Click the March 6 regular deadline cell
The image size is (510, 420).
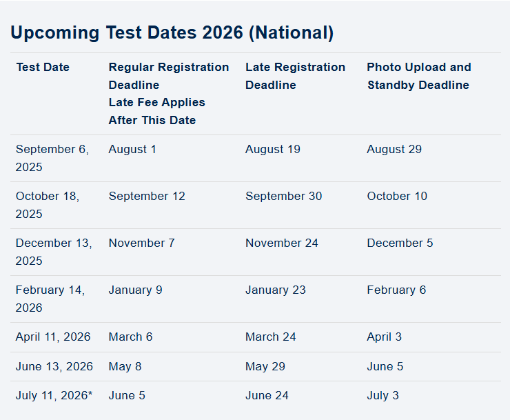click(x=130, y=337)
